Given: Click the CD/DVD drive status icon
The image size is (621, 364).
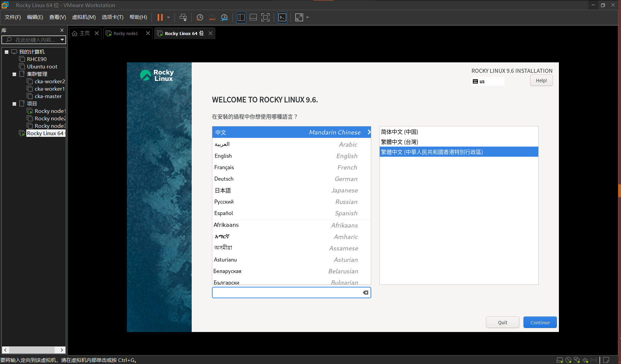Looking at the screenshot, I should [568, 360].
